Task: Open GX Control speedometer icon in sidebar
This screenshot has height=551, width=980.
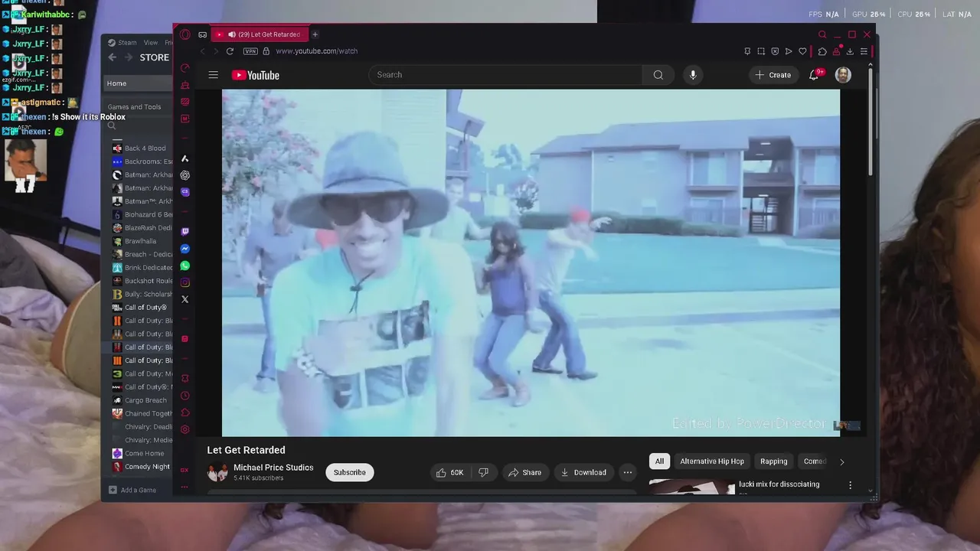Action: (x=185, y=68)
